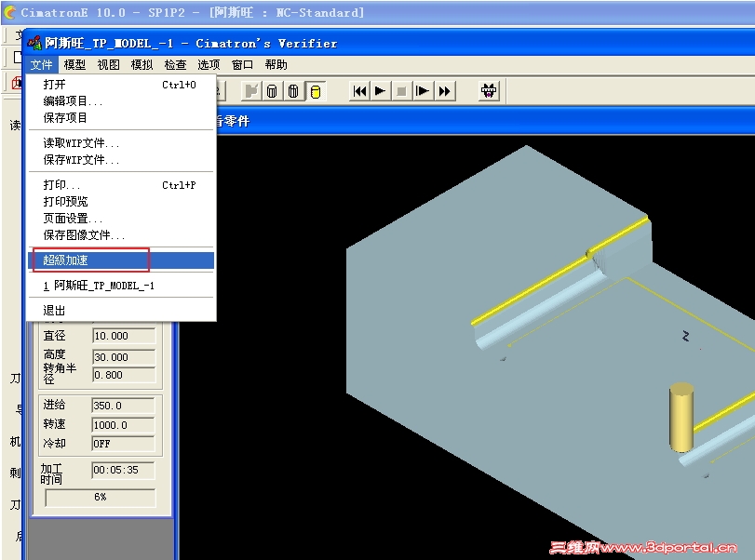Click the single step forward button
This screenshot has width=755, height=560.
point(423,91)
